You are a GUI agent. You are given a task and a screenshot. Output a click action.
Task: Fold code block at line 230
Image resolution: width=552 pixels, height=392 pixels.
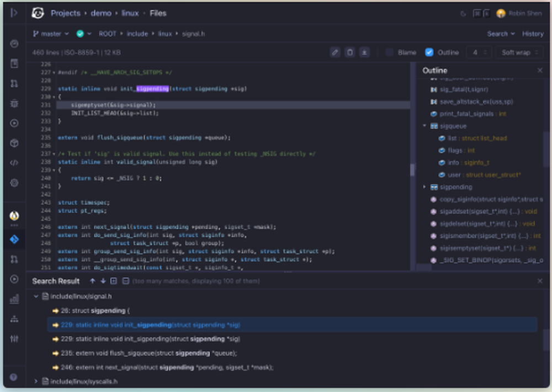(x=54, y=97)
